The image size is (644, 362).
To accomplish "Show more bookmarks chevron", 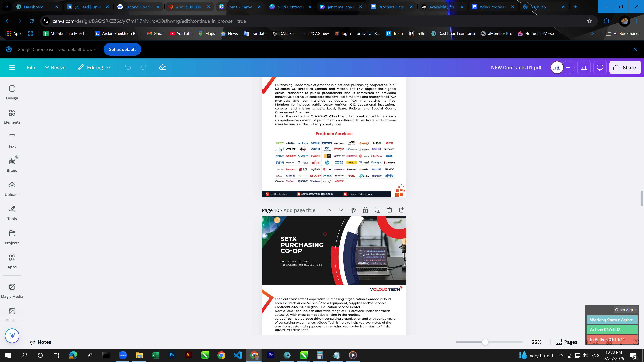I will pos(592,34).
